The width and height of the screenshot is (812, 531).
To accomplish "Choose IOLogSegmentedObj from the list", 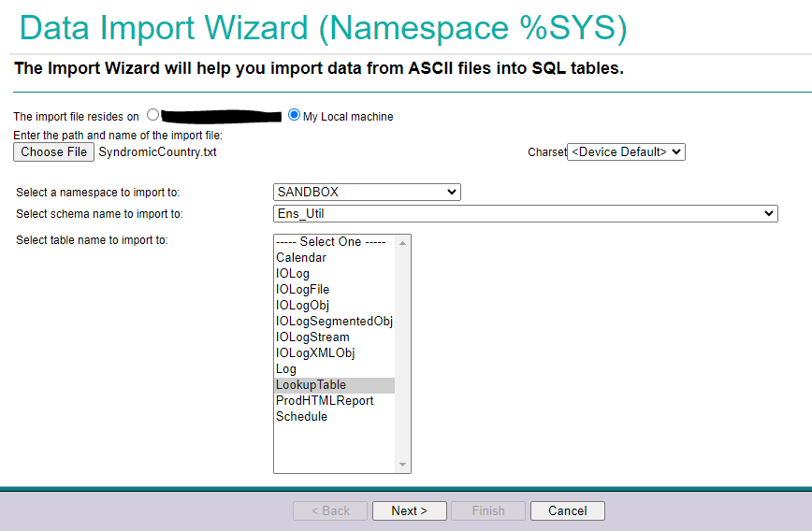I will click(333, 322).
